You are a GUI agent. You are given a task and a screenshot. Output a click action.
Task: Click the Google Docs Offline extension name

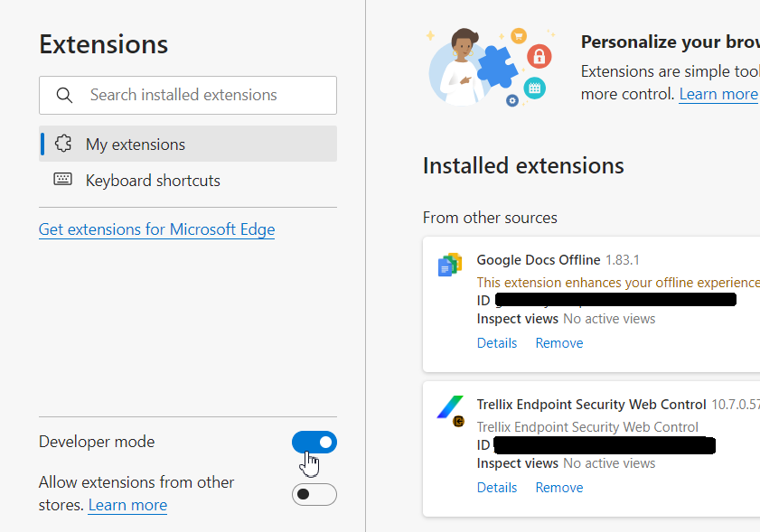pos(539,260)
